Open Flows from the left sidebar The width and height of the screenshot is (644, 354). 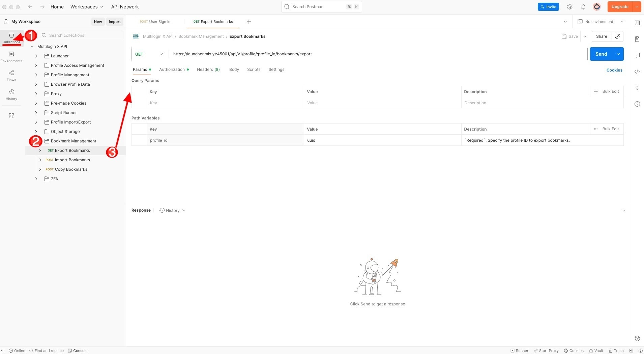[x=11, y=75]
